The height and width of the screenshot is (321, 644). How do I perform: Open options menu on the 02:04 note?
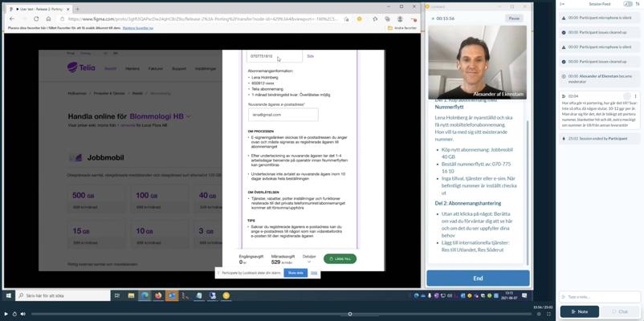tap(635, 96)
